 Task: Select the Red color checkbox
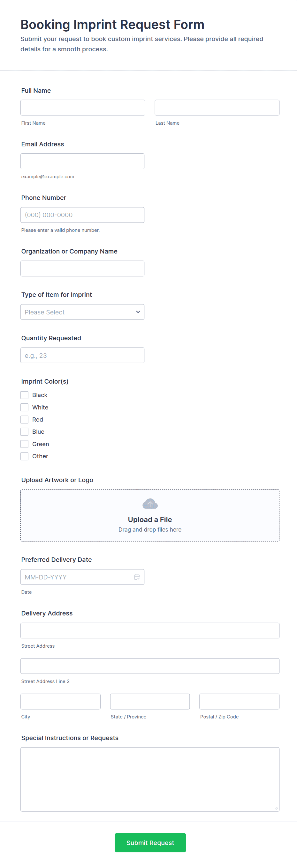tap(24, 420)
